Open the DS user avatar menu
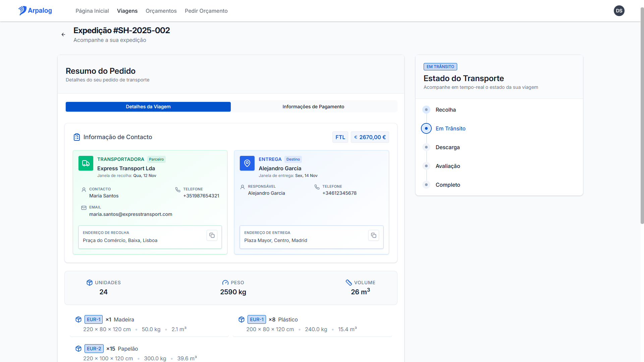The width and height of the screenshot is (644, 362). [619, 11]
